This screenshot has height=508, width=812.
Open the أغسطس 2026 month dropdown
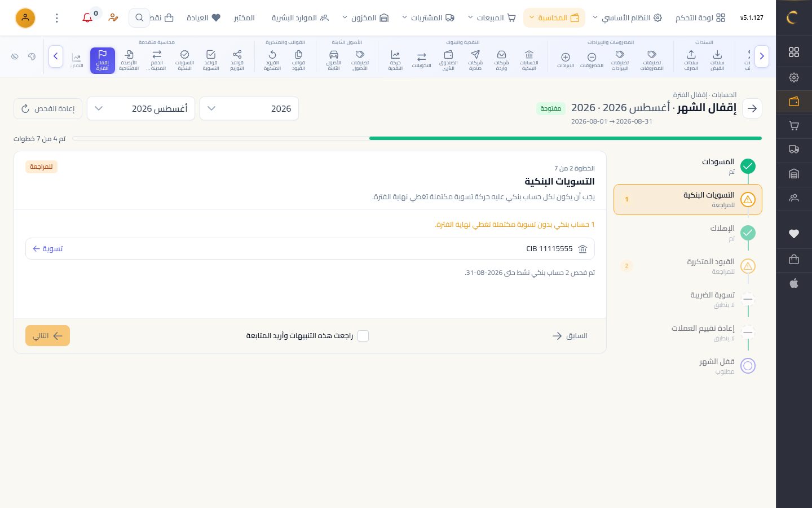click(141, 108)
